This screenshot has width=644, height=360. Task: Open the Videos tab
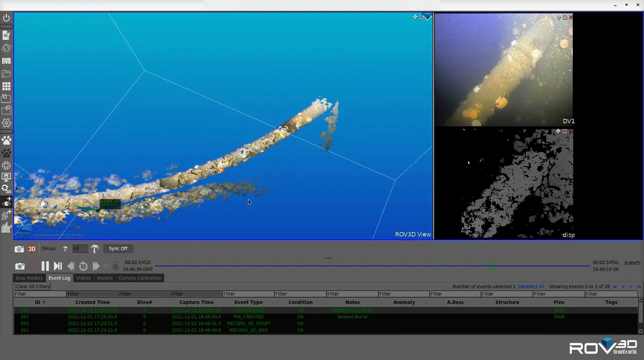(83, 278)
